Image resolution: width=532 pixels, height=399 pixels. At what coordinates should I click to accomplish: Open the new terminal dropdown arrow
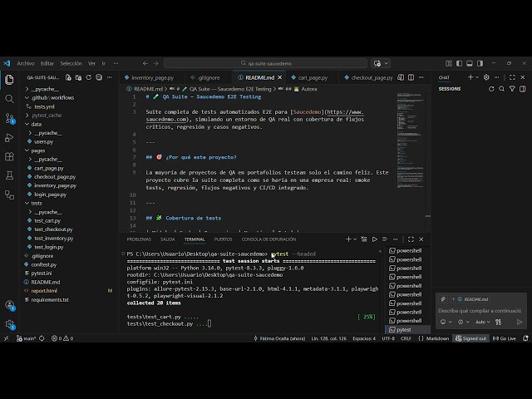355,239
